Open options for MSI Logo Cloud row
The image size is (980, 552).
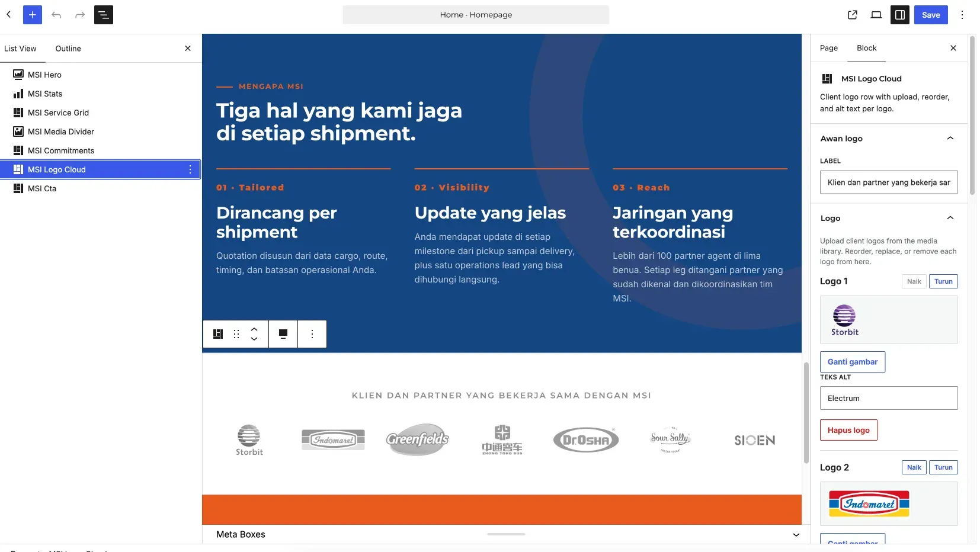tap(190, 169)
